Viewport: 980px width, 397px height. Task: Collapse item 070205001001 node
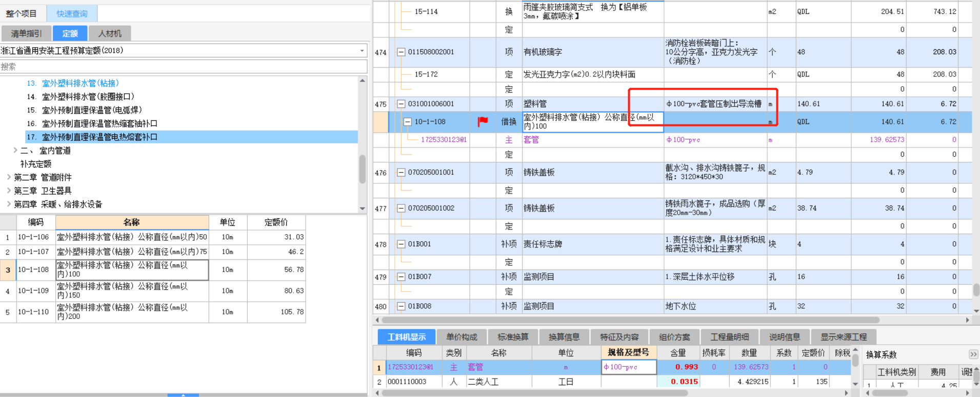pyautogui.click(x=401, y=172)
